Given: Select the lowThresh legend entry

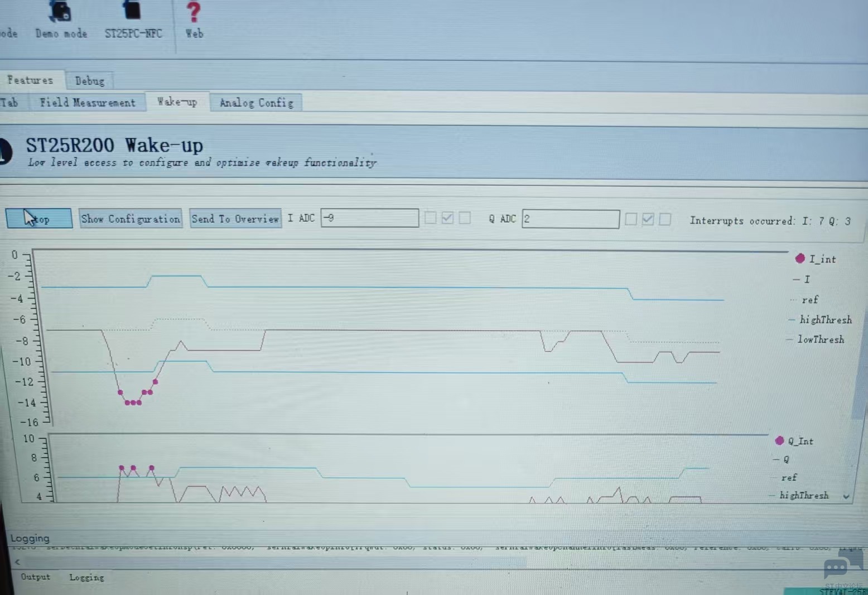Looking at the screenshot, I should 816,339.
